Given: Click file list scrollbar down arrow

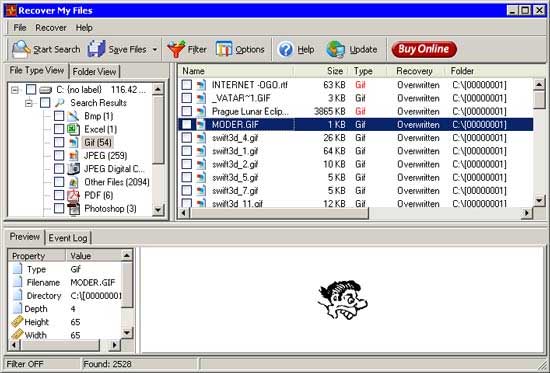Looking at the screenshot, I should pos(539,201).
